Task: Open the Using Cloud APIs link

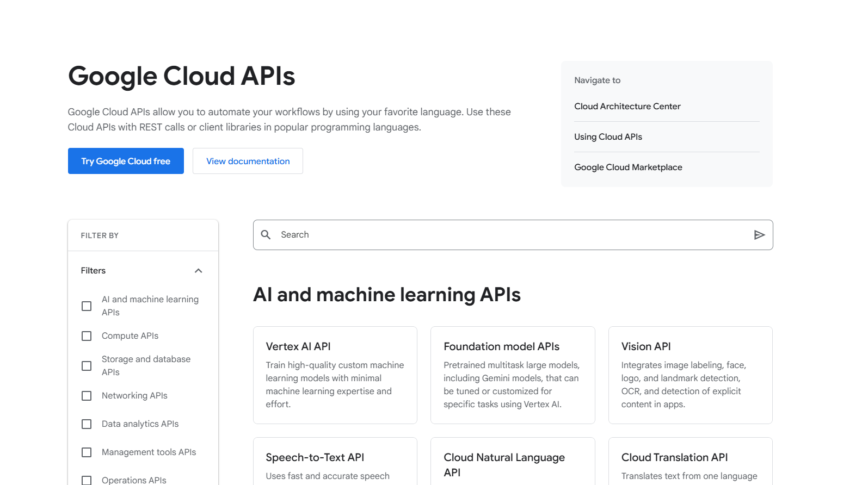Action: (x=608, y=137)
